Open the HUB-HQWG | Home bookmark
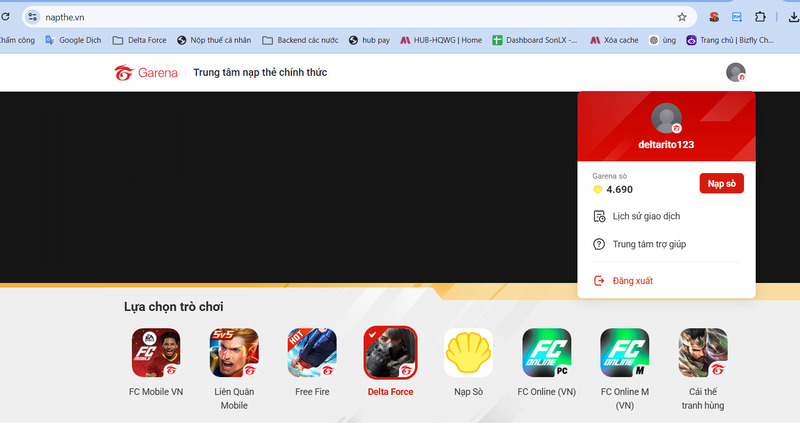The height and width of the screenshot is (427, 800). 441,40
